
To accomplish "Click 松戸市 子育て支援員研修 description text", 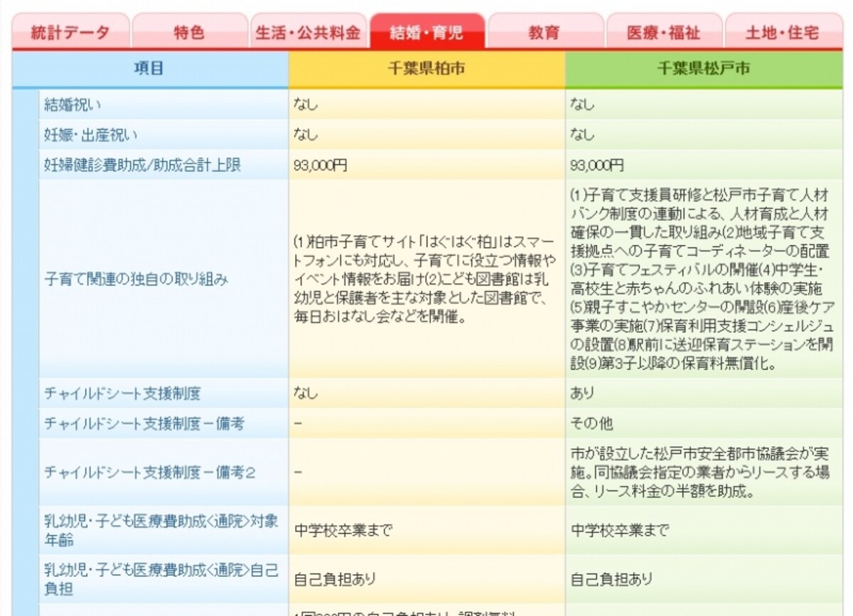I will [x=702, y=279].
